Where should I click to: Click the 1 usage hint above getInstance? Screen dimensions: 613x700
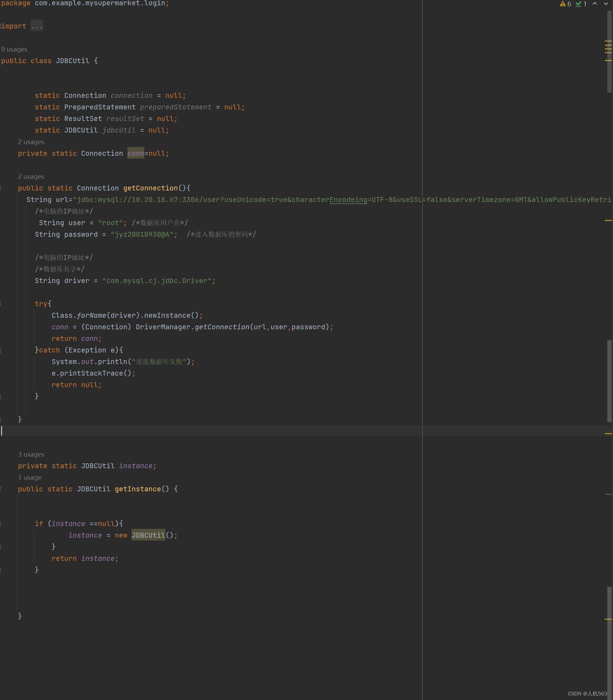click(29, 477)
